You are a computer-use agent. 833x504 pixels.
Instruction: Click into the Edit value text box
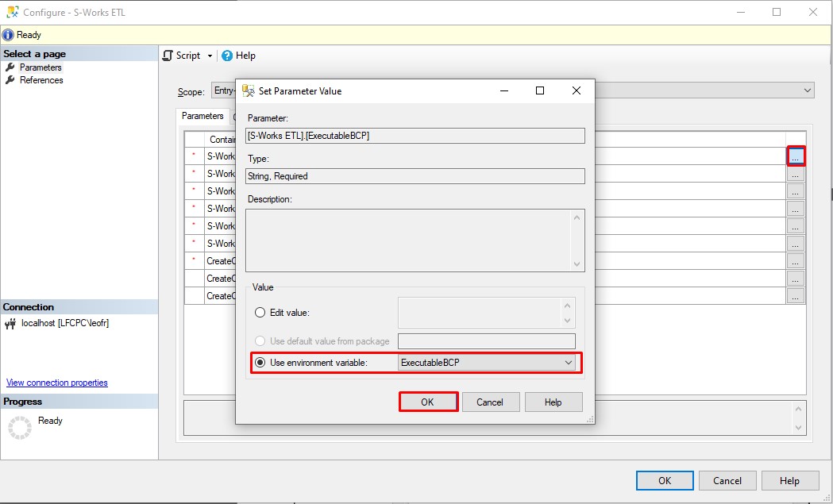[x=480, y=312]
